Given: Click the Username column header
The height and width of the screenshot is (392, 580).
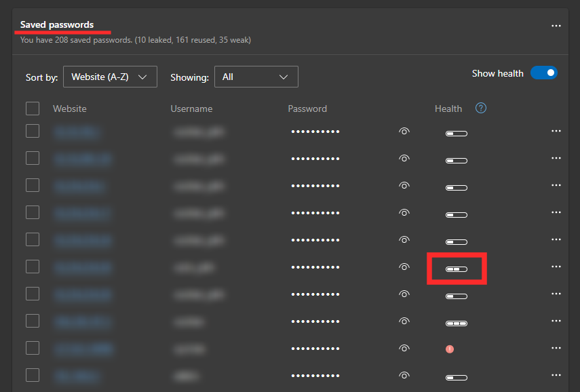Looking at the screenshot, I should pos(191,109).
